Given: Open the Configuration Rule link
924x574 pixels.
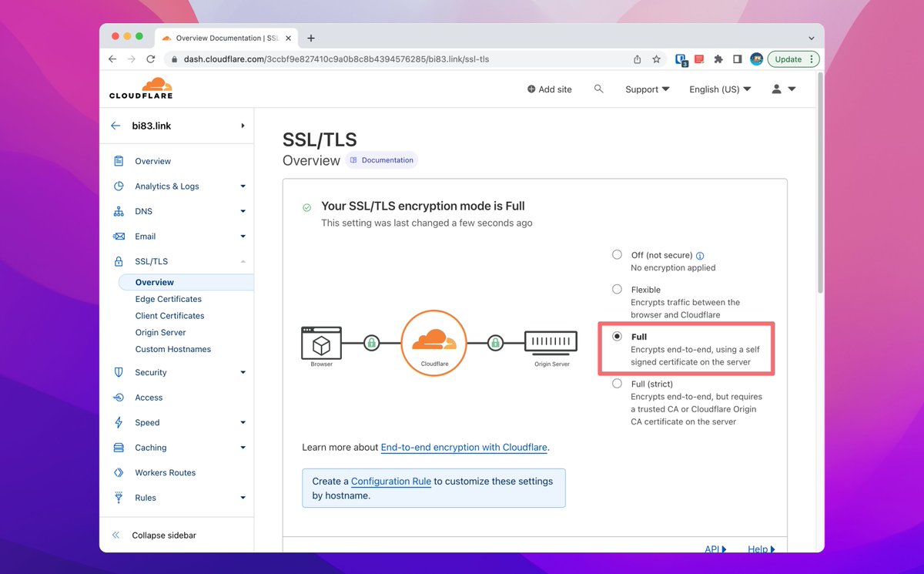Looking at the screenshot, I should tap(391, 481).
